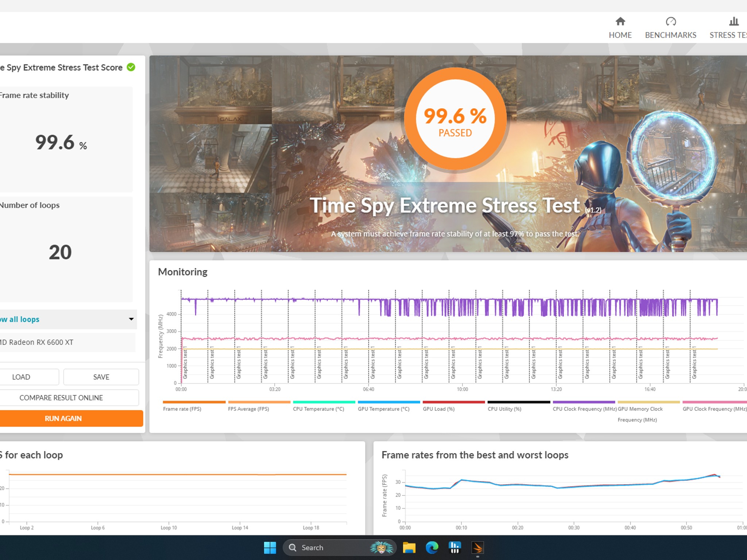
Task: Click the Loop 6 axis label
Action: pyautogui.click(x=98, y=528)
